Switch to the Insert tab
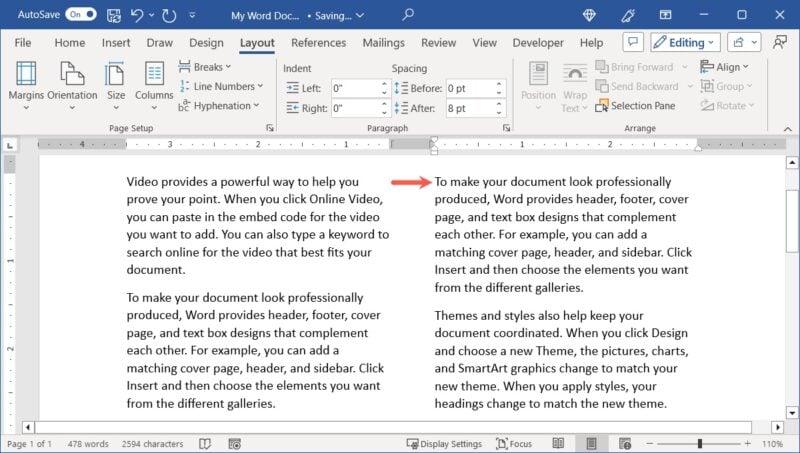 [x=116, y=43]
